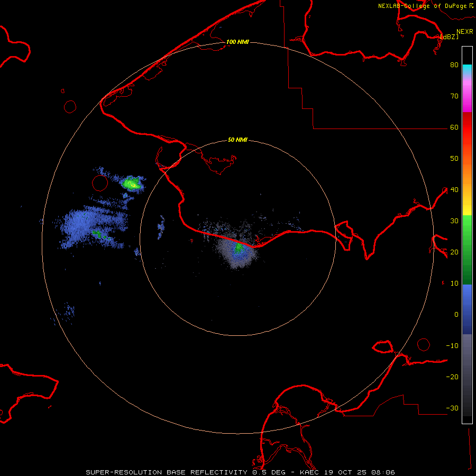Click the yellow-green storm cell echo

pos(132,184)
